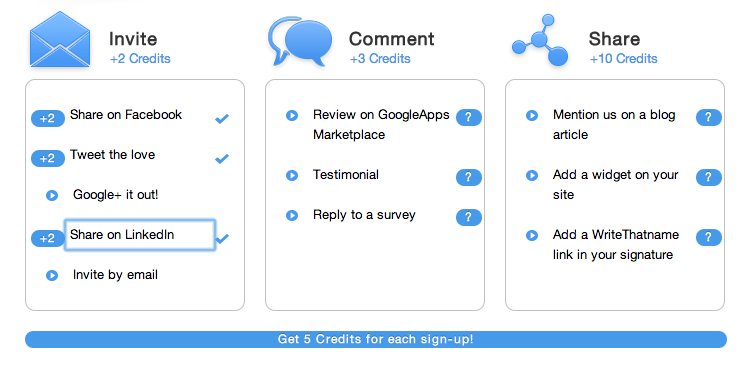Show help for Reply to a survey
Viewport: 749px width, 366px height.
[x=469, y=217]
